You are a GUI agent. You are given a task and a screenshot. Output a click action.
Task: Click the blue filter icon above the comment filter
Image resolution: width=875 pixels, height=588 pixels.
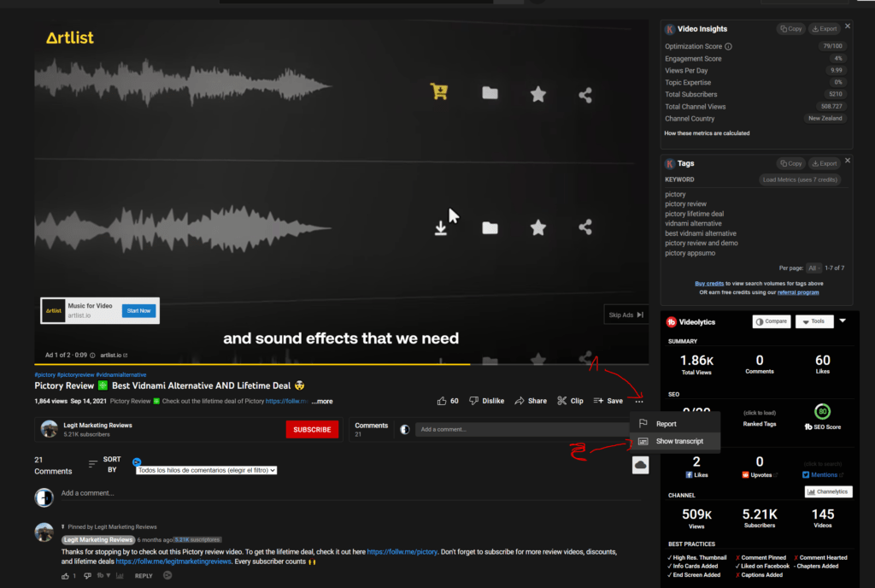click(x=137, y=462)
